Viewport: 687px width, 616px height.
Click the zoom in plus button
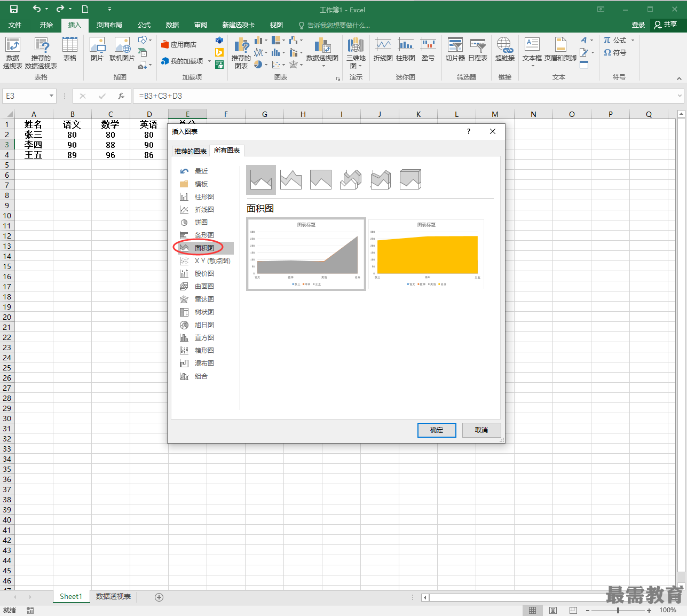(649, 610)
